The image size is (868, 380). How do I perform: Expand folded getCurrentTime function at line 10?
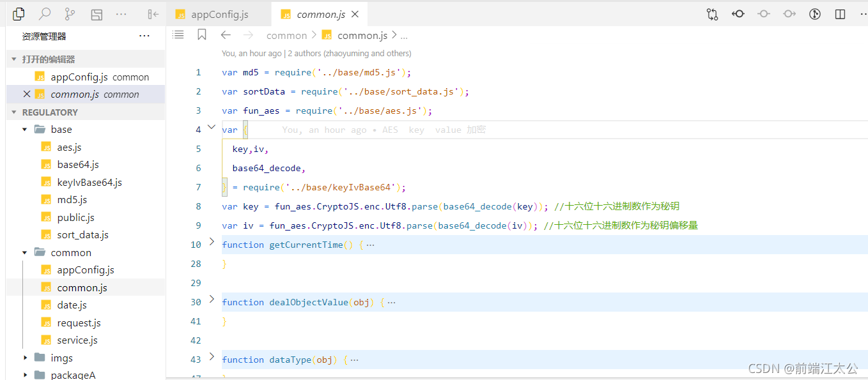pos(212,241)
